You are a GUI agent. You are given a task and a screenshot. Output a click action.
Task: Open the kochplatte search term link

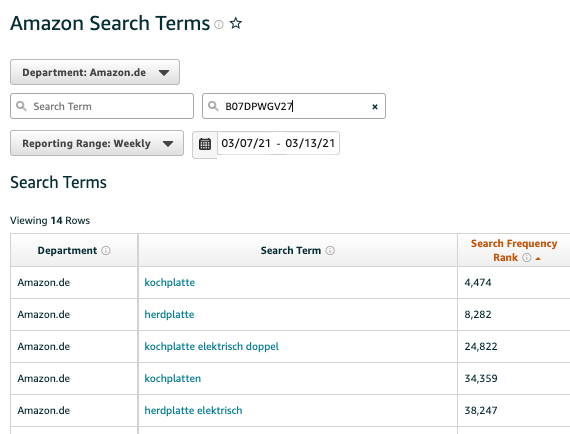(169, 282)
